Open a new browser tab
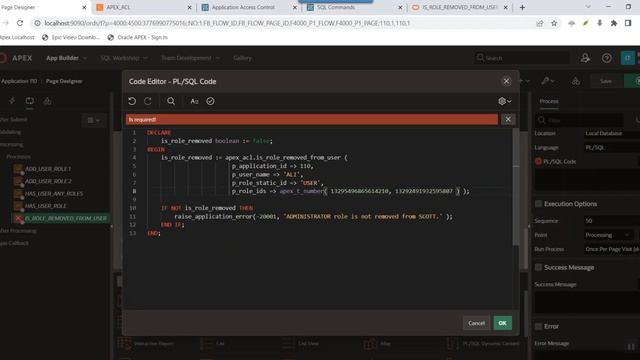This screenshot has height=360, width=640. click(522, 7)
